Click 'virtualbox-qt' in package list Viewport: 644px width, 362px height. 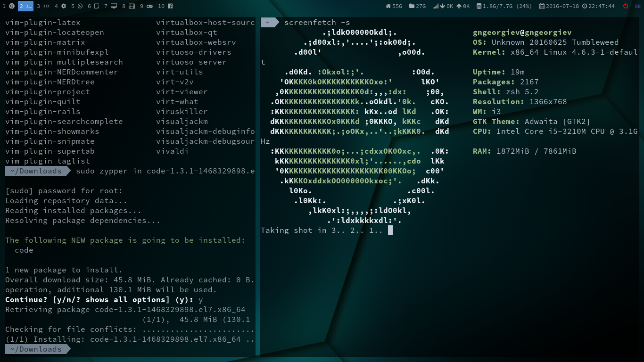pos(187,33)
